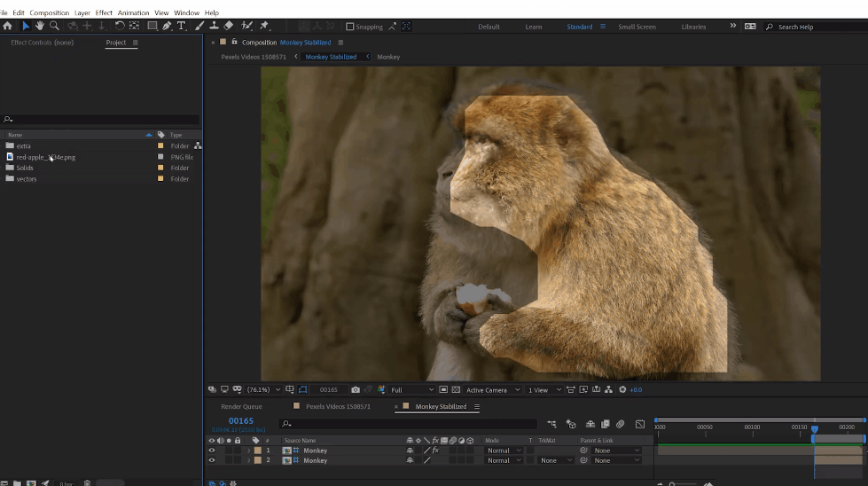The image size is (868, 486).
Task: Click the Home icon in toolbar
Action: (x=7, y=27)
